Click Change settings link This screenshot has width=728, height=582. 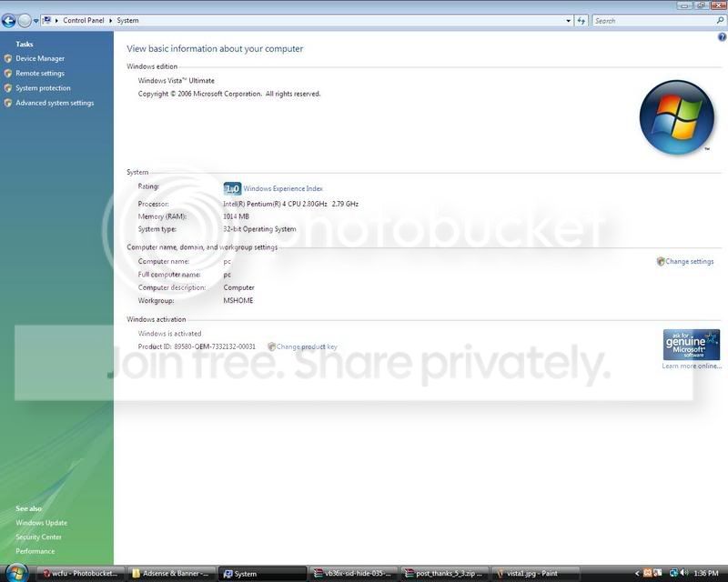pyautogui.click(x=690, y=261)
